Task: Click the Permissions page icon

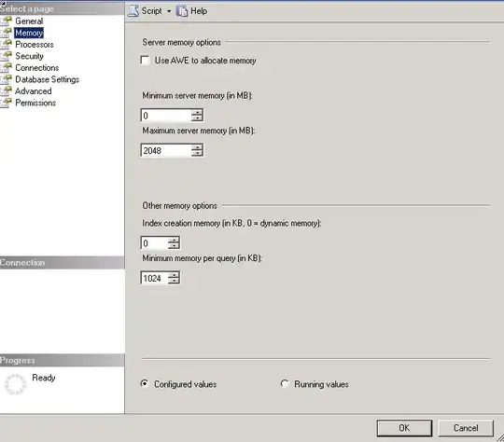Action: (x=7, y=103)
